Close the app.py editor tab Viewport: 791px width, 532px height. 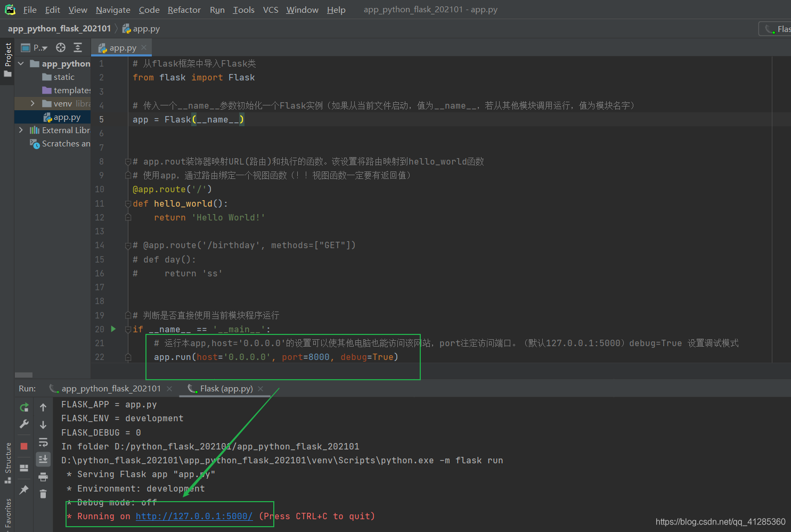[x=144, y=47]
